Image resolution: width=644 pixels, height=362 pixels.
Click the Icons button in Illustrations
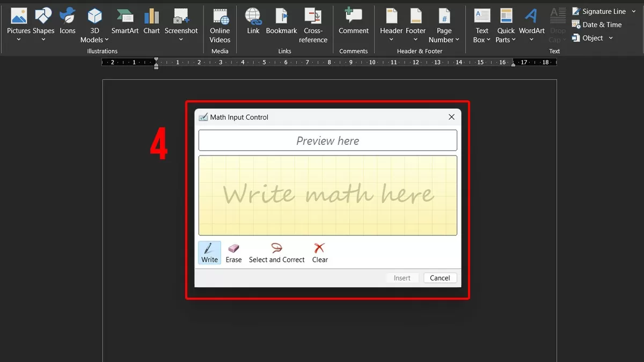(68, 22)
